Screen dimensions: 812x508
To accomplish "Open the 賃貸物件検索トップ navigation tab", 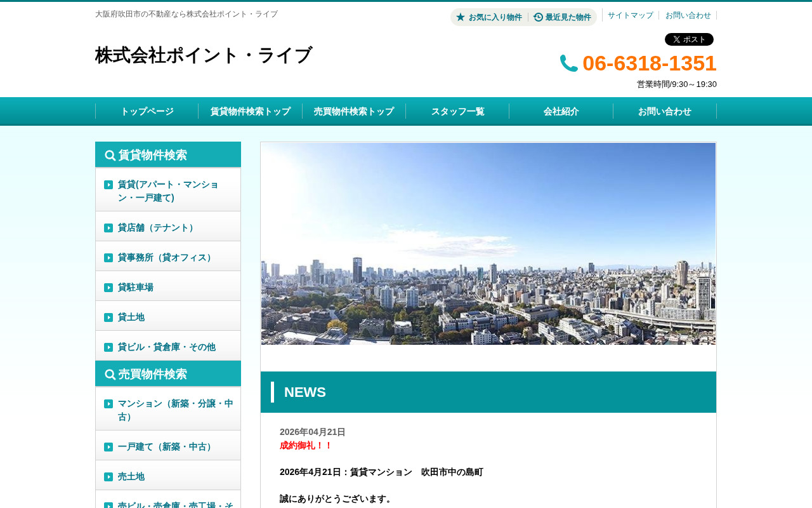I will pyautogui.click(x=251, y=111).
